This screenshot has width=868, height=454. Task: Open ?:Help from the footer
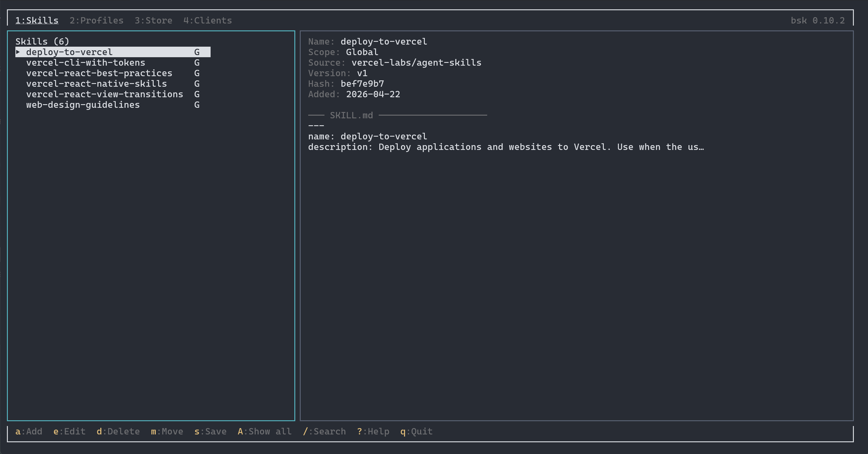373,431
